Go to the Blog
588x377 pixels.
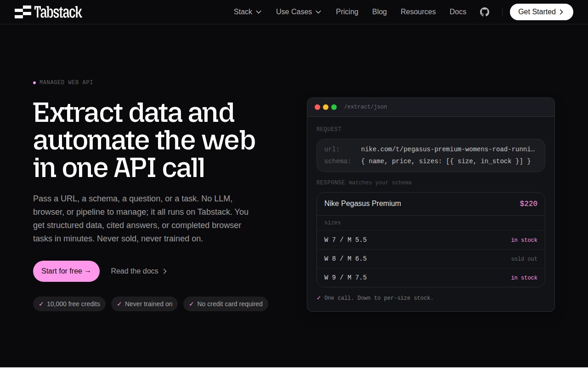[x=379, y=12]
